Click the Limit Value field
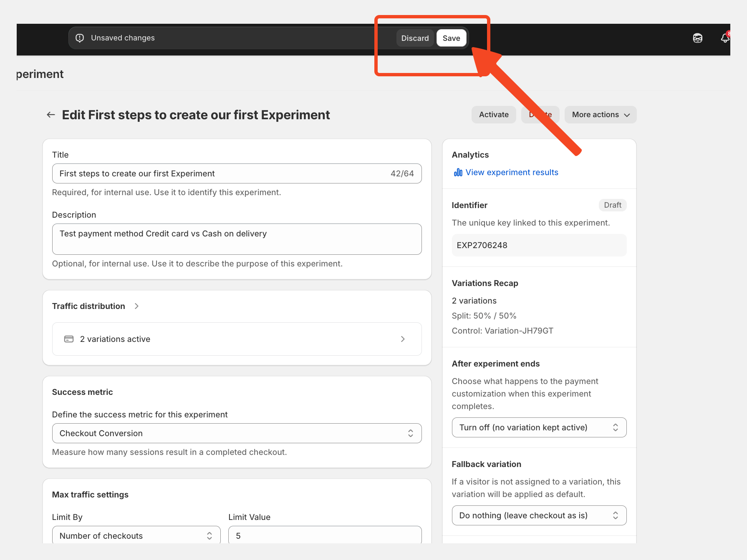This screenshot has height=560, width=747. click(325, 536)
